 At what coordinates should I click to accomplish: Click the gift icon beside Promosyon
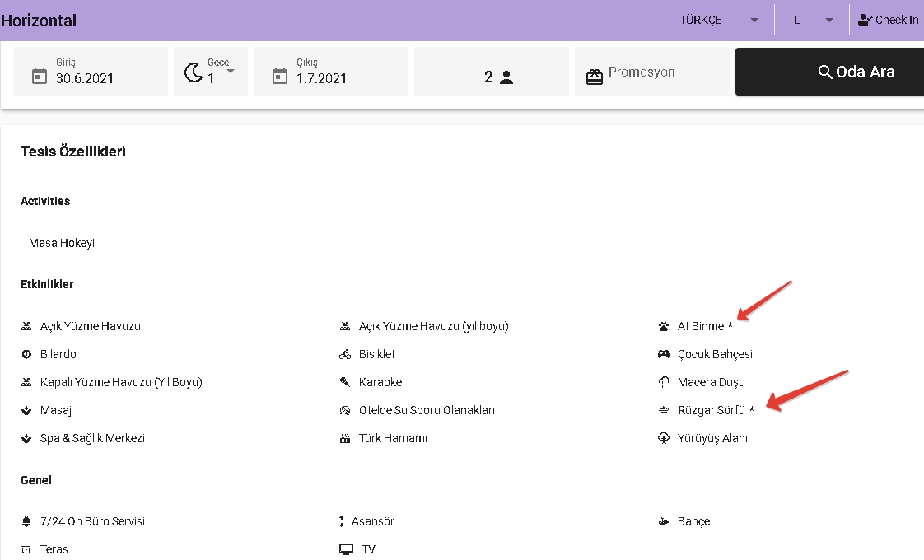[x=595, y=77]
